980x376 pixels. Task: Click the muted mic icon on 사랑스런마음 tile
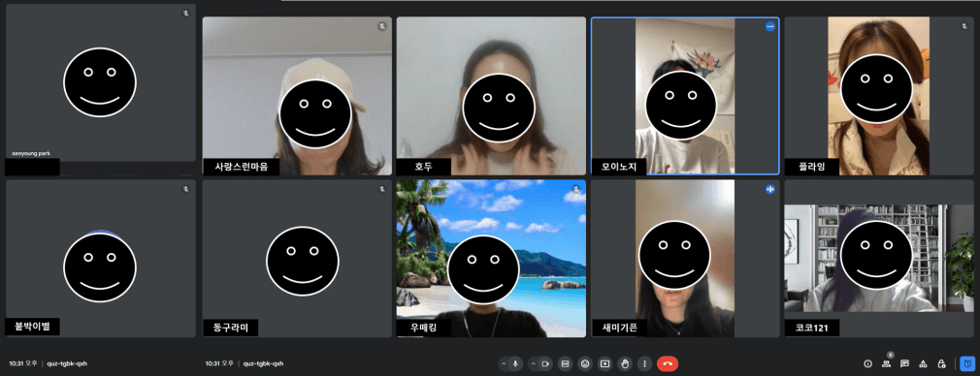coord(382,26)
